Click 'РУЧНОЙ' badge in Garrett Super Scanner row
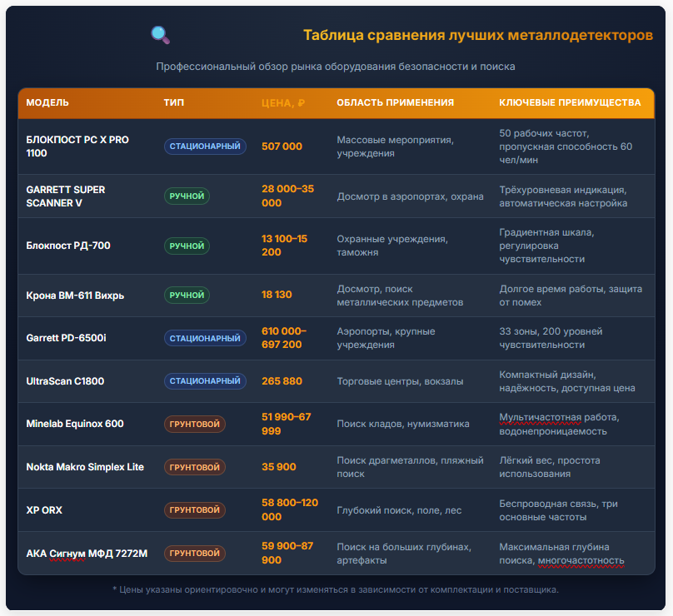Screen dimensions: 673x616 (x=187, y=196)
